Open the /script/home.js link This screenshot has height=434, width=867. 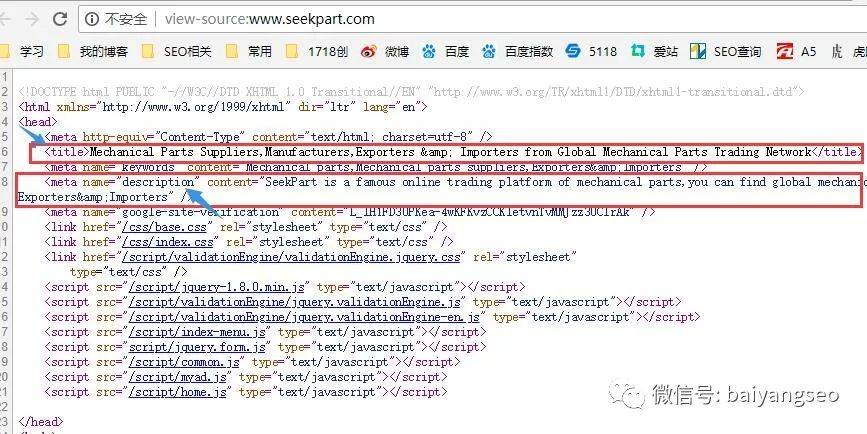tap(177, 392)
